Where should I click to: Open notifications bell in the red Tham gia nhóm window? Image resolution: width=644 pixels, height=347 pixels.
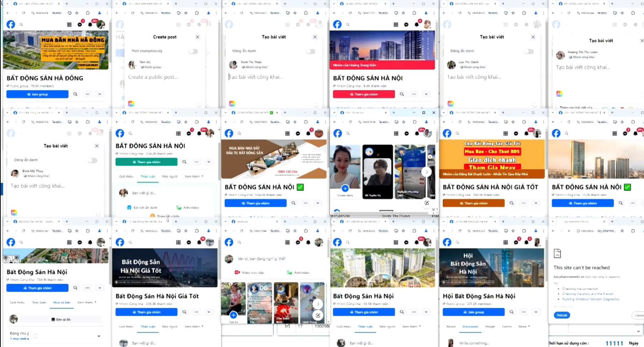(x=417, y=25)
